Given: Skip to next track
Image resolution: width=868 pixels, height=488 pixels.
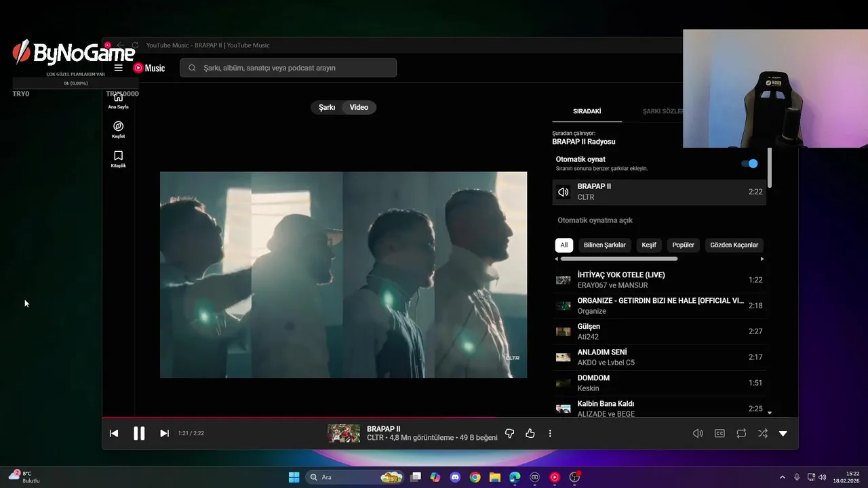Looking at the screenshot, I should point(164,433).
